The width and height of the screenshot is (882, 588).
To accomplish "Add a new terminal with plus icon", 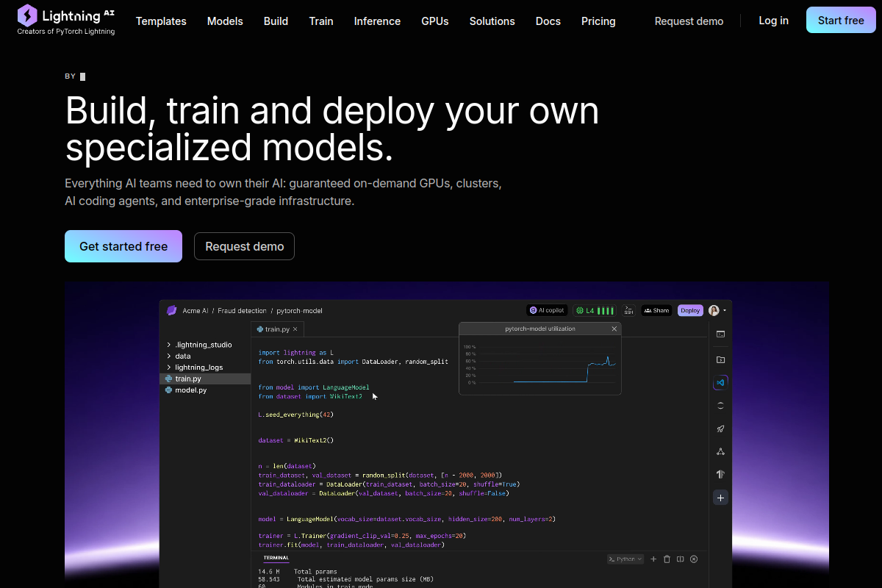I will pyautogui.click(x=653, y=559).
